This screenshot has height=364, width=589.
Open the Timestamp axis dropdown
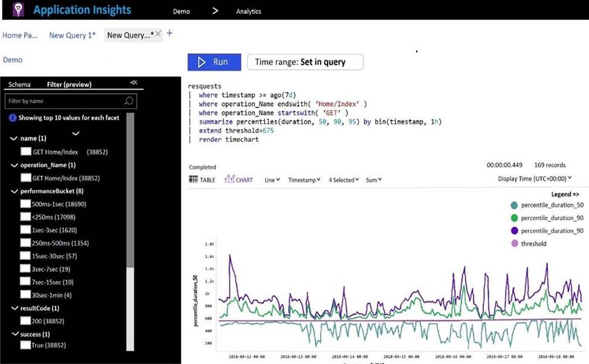tap(304, 180)
